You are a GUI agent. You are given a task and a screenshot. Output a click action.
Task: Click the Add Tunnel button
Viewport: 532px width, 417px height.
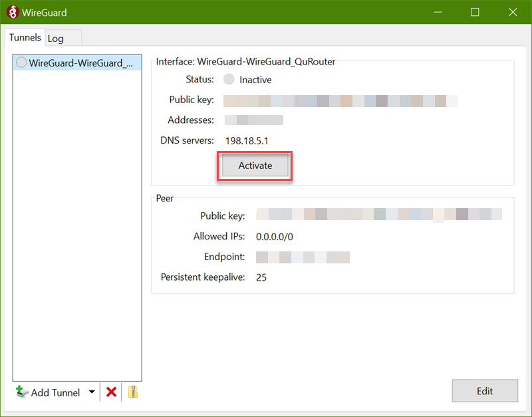pyautogui.click(x=48, y=392)
